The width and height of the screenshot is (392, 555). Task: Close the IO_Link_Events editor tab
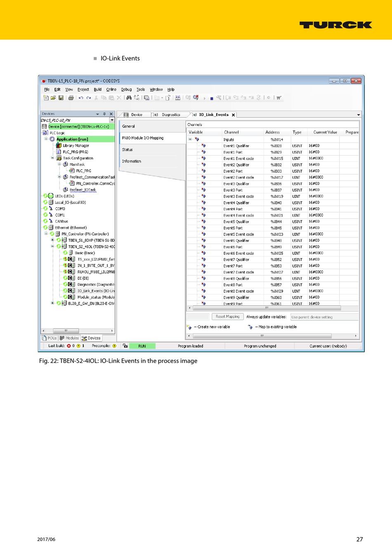click(x=234, y=115)
